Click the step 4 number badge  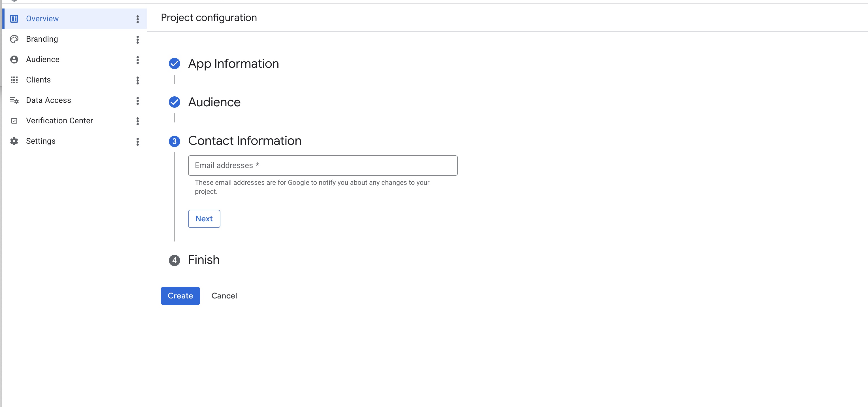coord(174,260)
